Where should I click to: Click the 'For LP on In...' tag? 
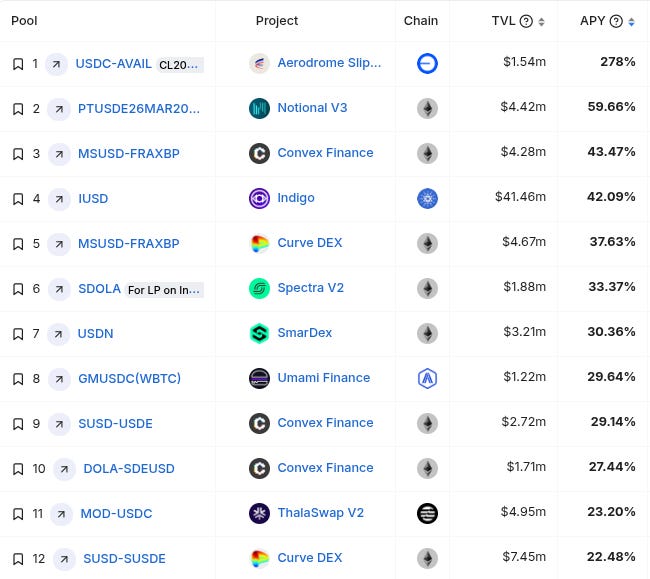[x=164, y=290]
